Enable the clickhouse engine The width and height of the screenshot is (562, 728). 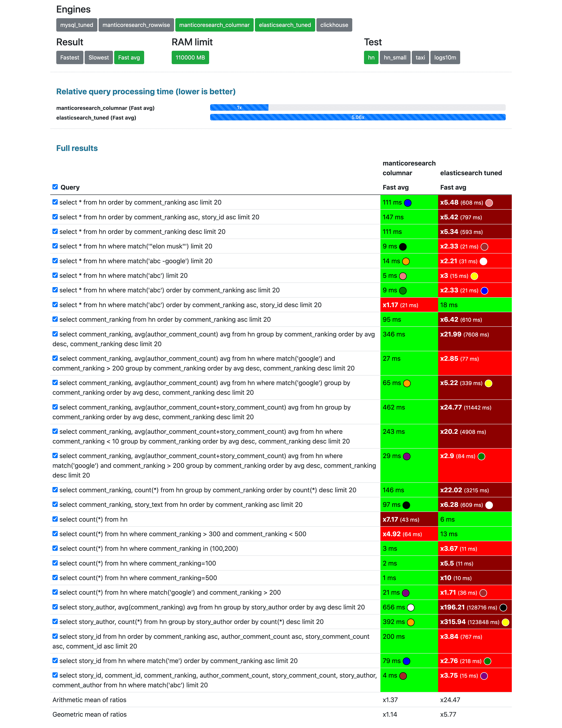tap(334, 25)
